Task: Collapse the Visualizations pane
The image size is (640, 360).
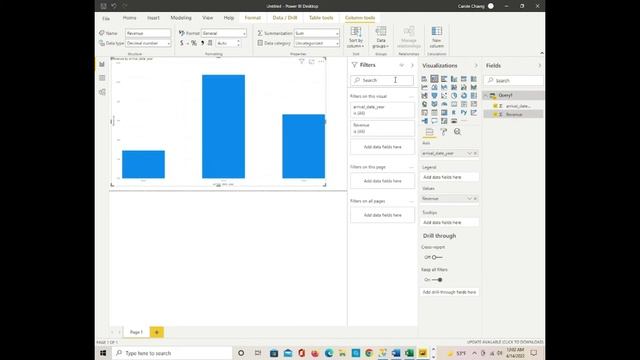Action: 476,66
